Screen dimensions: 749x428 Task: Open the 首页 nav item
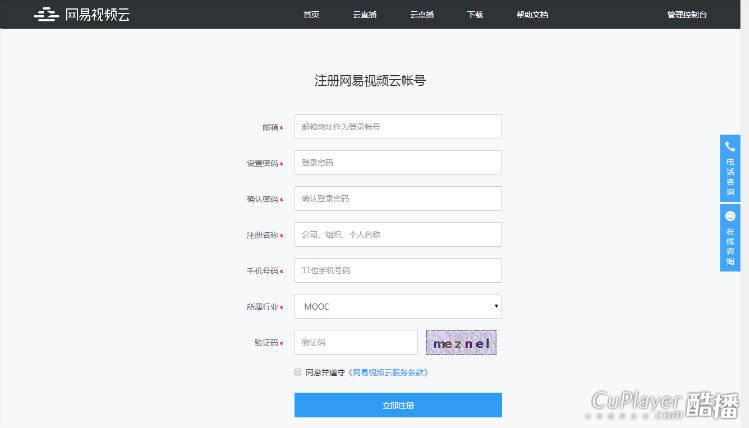point(311,15)
